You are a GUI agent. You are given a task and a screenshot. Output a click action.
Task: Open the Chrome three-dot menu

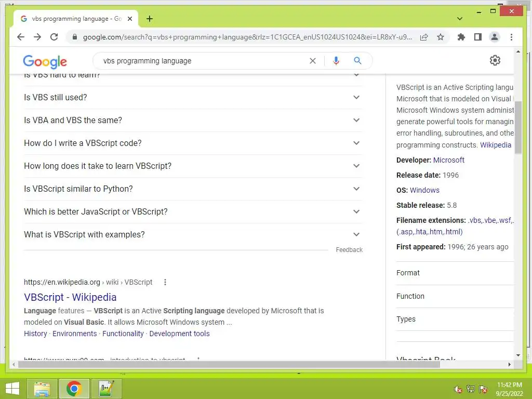pyautogui.click(x=511, y=37)
